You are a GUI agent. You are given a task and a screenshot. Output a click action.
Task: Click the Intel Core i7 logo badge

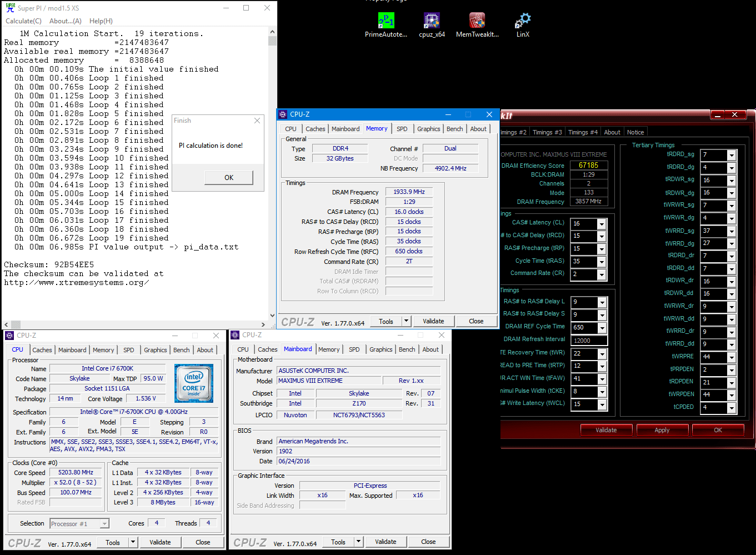pos(194,383)
